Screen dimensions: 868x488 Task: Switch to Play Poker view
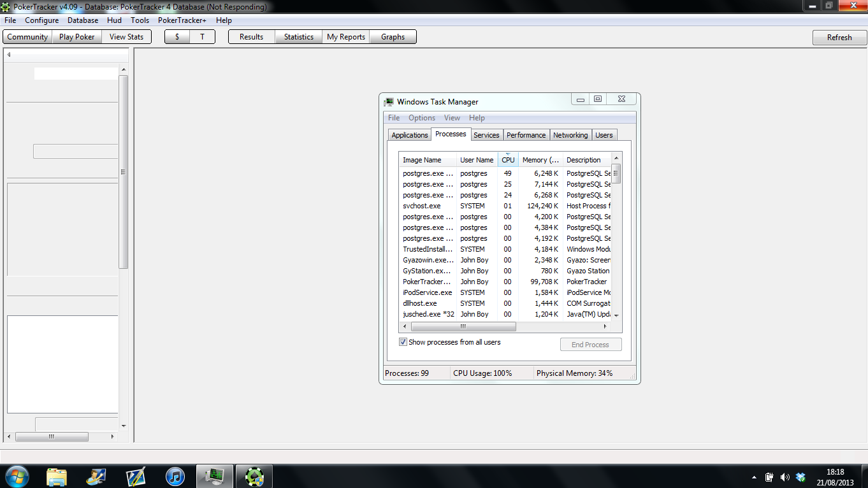coord(76,37)
